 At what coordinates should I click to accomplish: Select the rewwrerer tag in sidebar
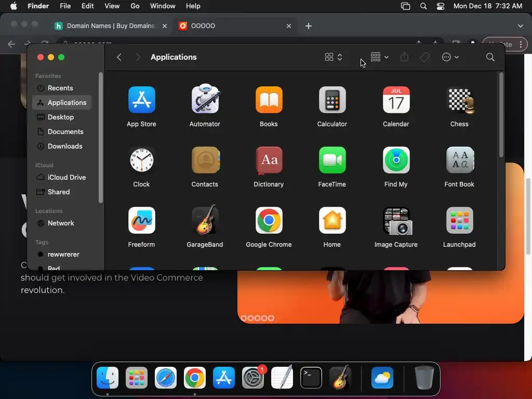[62, 255]
